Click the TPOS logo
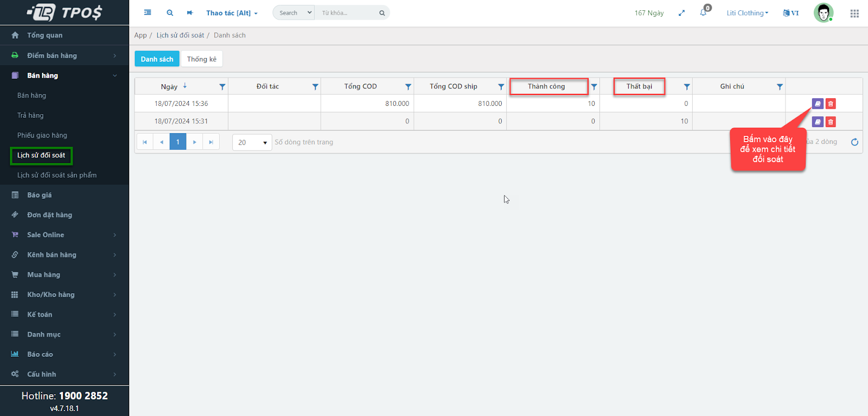The image size is (868, 416). click(65, 12)
